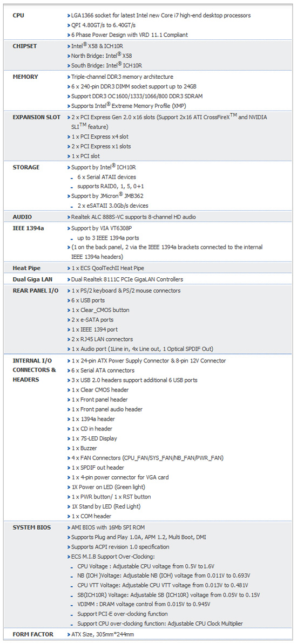The image size is (297, 644).
Task: Click 'up to 3 IEEE 1394a ports' text
Action: pyautogui.click(x=108, y=237)
